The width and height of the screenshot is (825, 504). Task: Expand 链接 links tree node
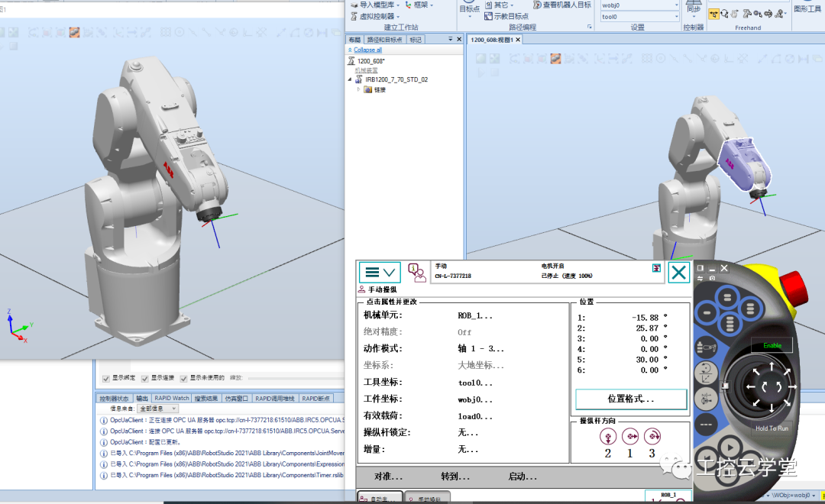click(x=359, y=89)
